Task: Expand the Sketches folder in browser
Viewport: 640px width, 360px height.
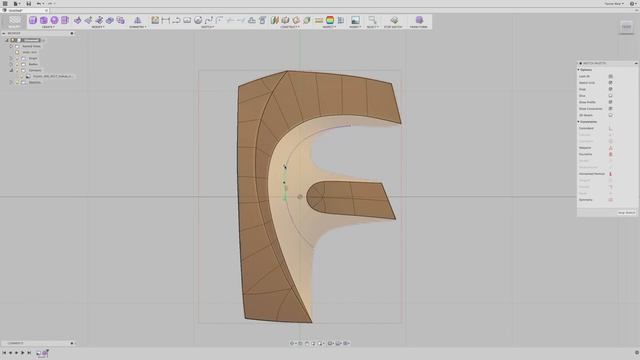Action: (x=11, y=82)
